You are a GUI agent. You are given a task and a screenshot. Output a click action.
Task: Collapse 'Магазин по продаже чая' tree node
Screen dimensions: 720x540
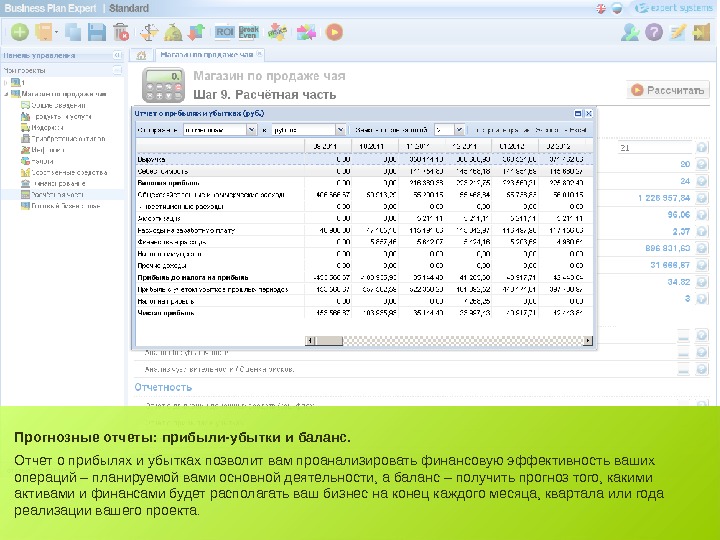[x=6, y=94]
